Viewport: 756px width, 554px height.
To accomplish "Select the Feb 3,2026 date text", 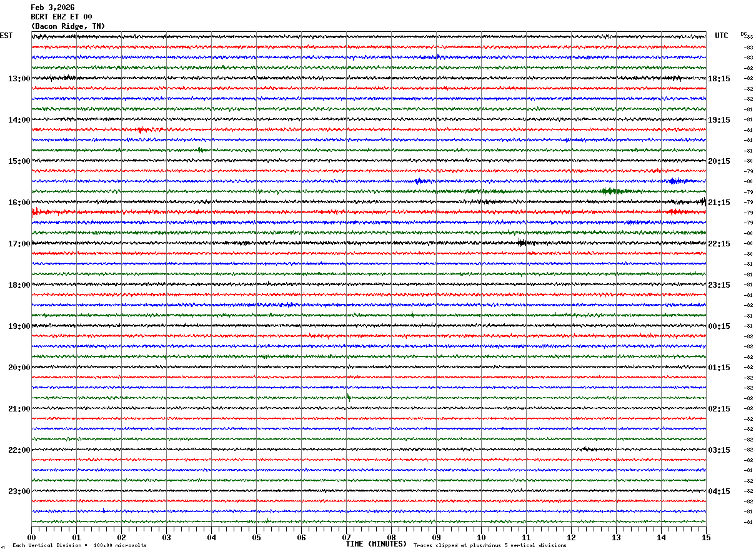I will coord(52,8).
